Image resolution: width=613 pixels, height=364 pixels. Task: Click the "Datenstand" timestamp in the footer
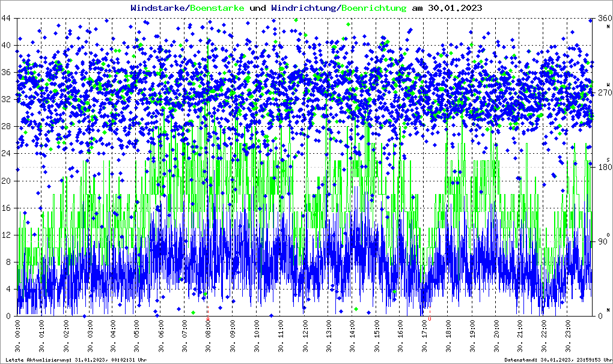558,360
